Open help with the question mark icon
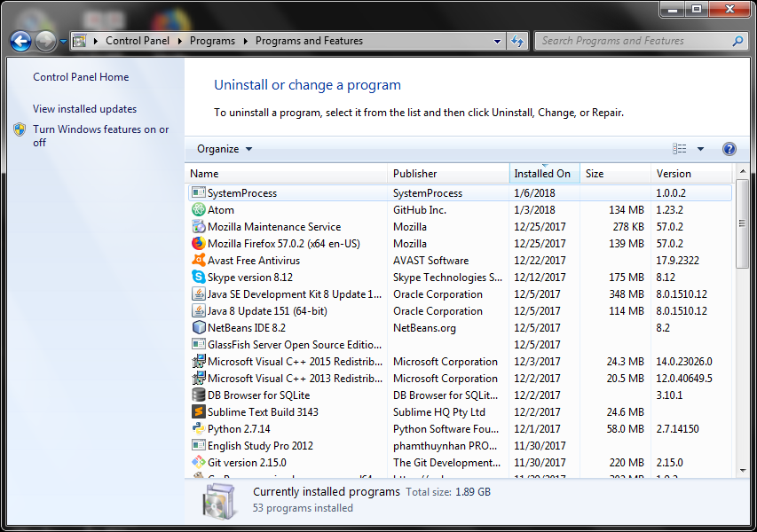Viewport: 757px width, 532px height. tap(729, 149)
